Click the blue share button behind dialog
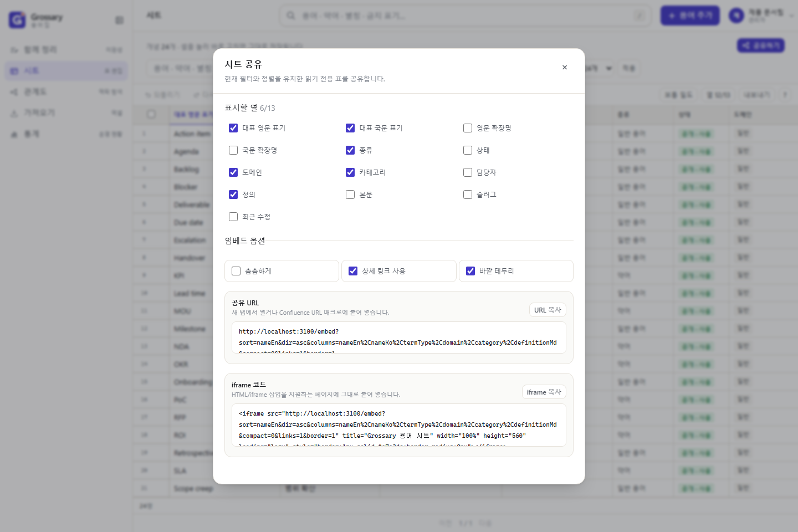Image resolution: width=798 pixels, height=532 pixels. point(761,45)
